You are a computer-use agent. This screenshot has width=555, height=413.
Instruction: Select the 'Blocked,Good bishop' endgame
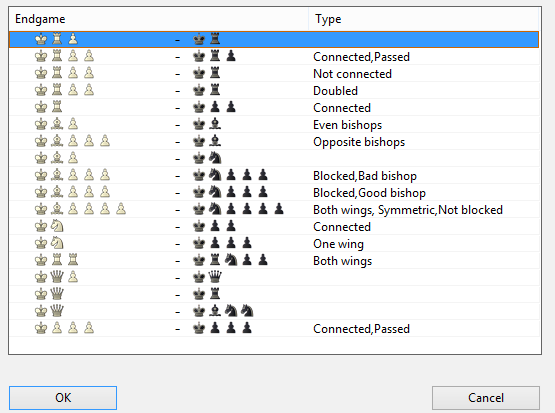point(274,192)
